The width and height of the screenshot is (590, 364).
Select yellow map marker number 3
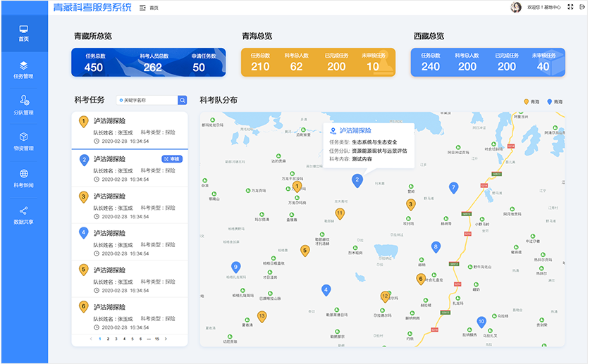410,205
